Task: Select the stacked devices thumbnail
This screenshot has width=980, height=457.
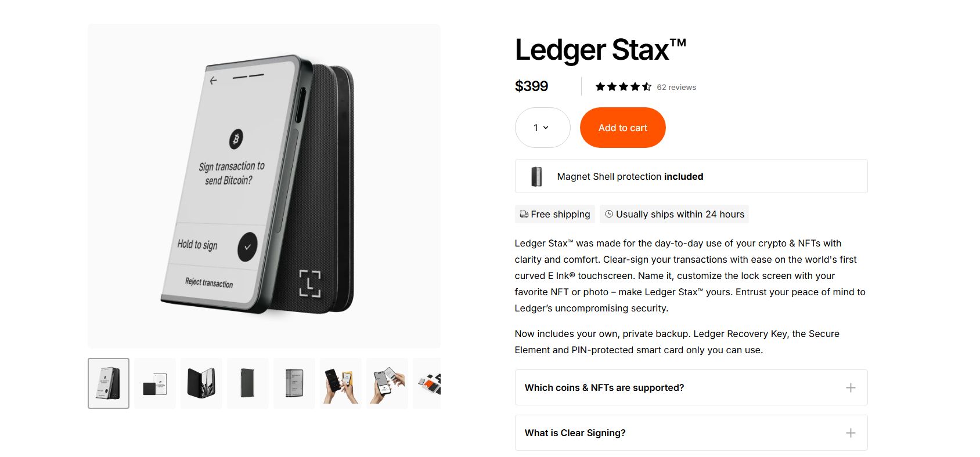Action: pos(294,383)
